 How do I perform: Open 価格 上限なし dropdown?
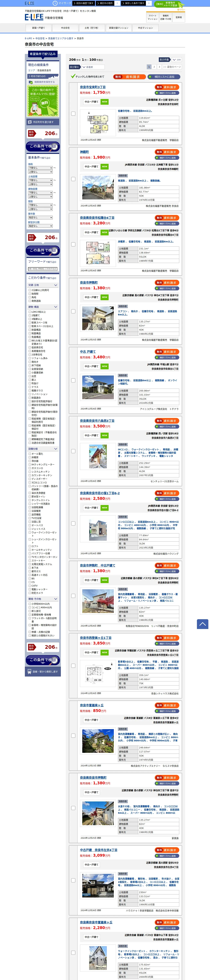coord(40,172)
